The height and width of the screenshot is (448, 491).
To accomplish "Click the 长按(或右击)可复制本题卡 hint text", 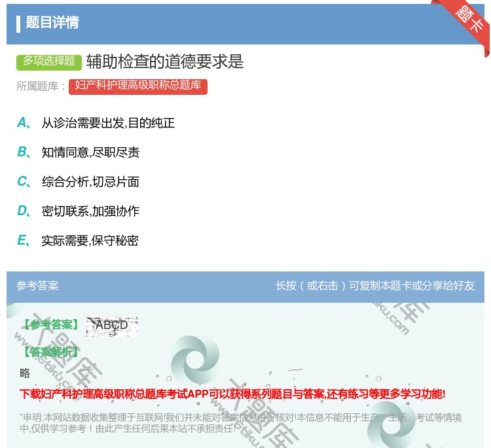I will pos(375,286).
